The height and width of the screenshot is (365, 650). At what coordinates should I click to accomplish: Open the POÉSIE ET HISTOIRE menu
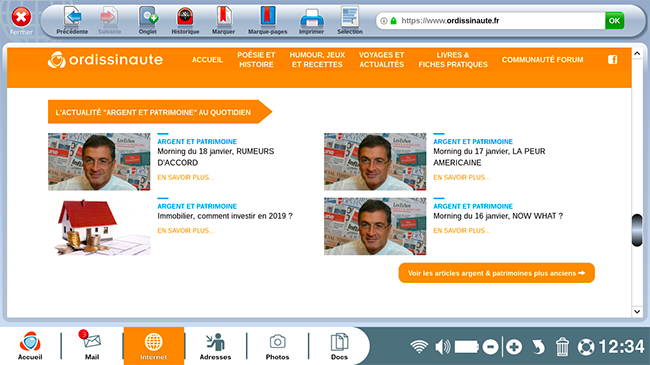click(x=256, y=60)
